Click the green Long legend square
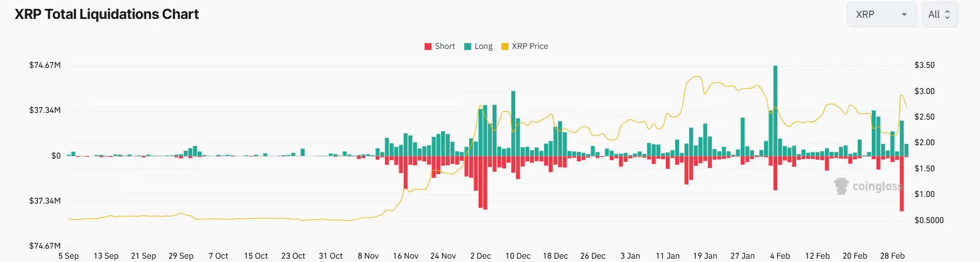The width and height of the screenshot is (980, 262). click(468, 47)
